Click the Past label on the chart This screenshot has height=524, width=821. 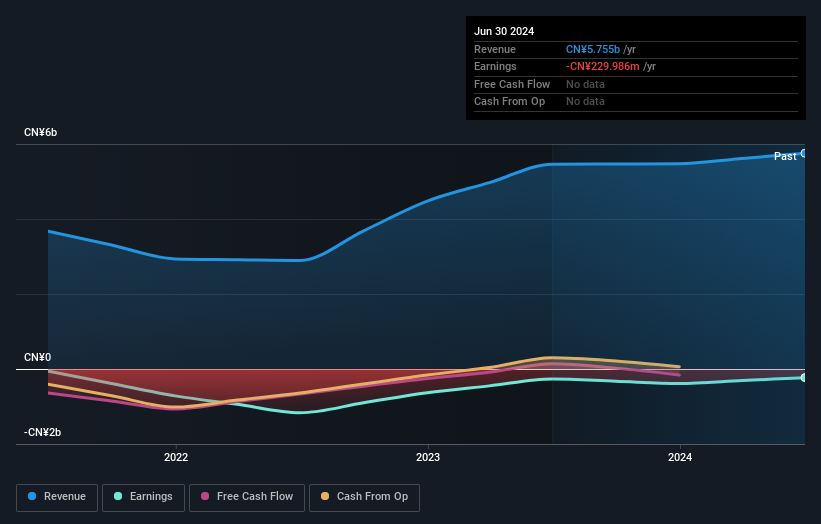[x=785, y=157]
